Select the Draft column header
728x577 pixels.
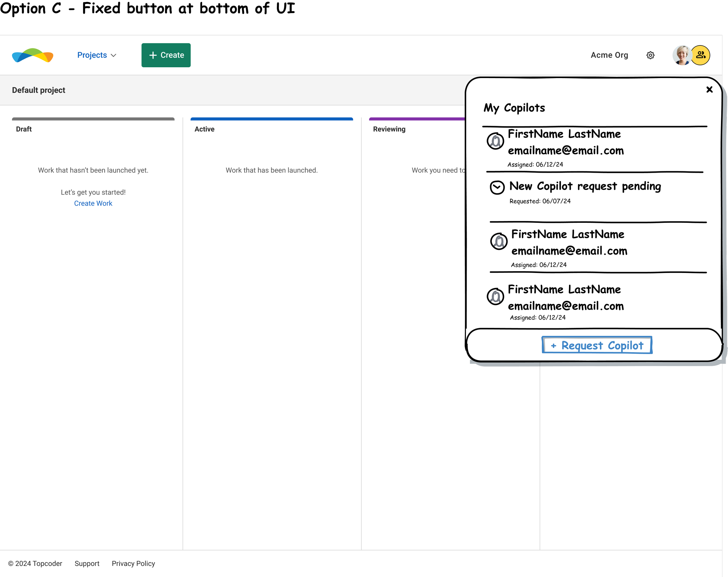pos(24,129)
